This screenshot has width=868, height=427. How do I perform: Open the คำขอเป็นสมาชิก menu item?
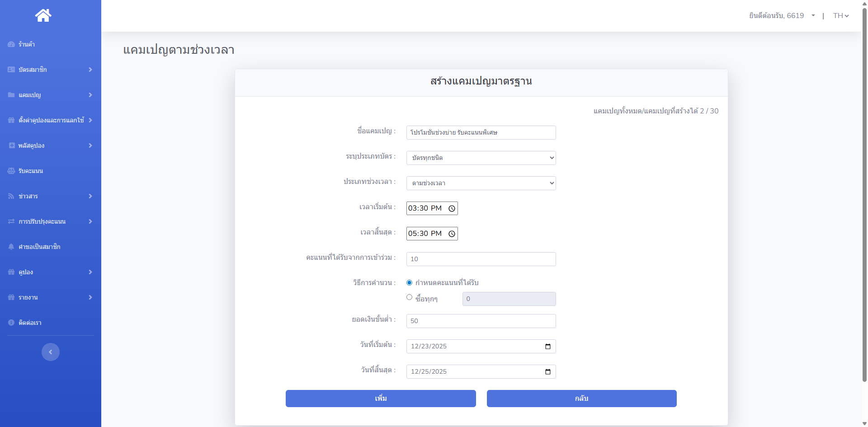coord(51,247)
